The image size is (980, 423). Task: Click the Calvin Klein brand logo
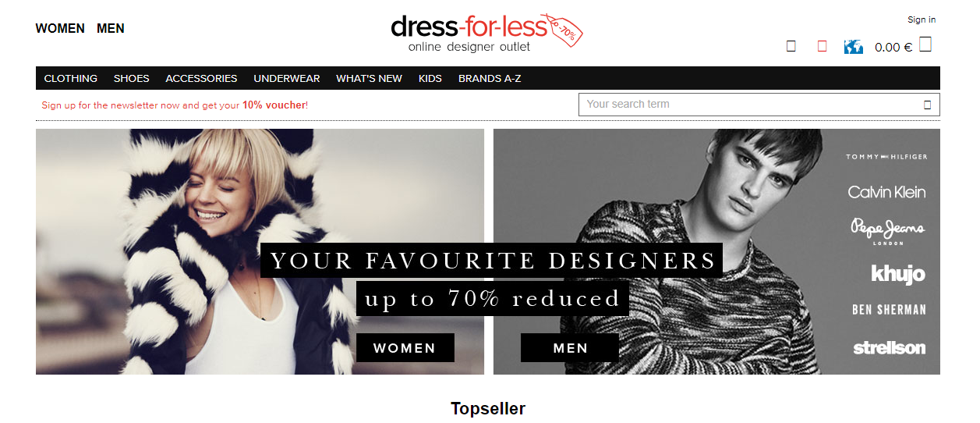(x=887, y=191)
